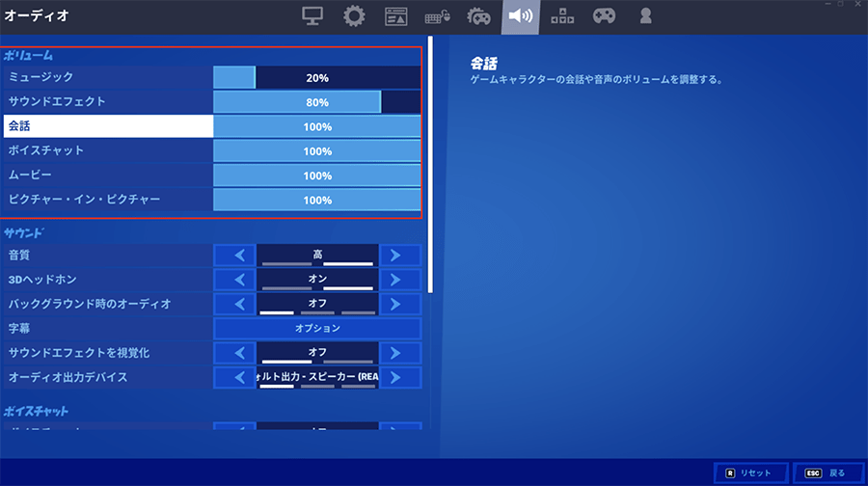Toggle バックグラウンド時のオーディオ with left arrow
The height and width of the screenshot is (486, 868).
pyautogui.click(x=234, y=304)
